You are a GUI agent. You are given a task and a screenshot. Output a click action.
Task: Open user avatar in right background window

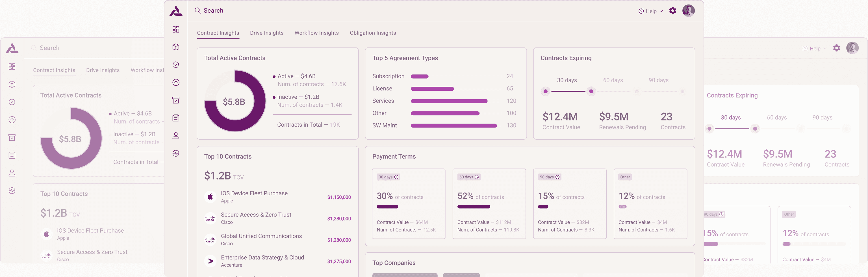pos(852,48)
